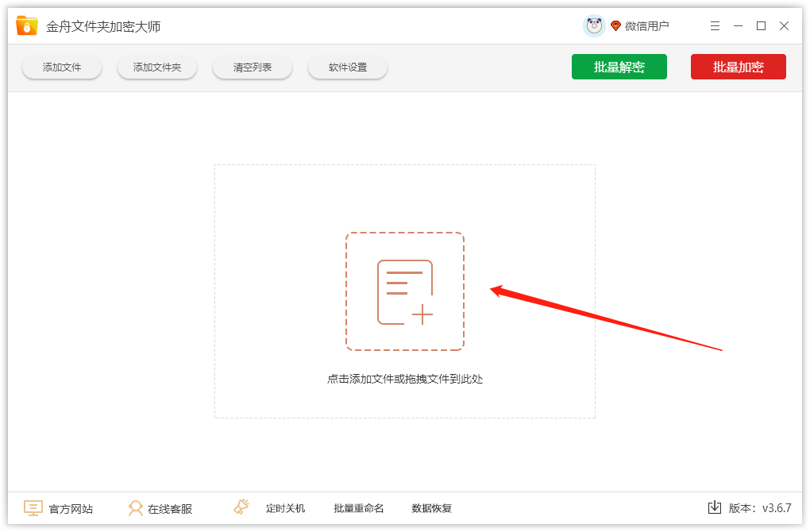Screen dimensions: 810x532
Task: Click the red 批量加密 batch encrypt button
Action: pyautogui.click(x=738, y=67)
